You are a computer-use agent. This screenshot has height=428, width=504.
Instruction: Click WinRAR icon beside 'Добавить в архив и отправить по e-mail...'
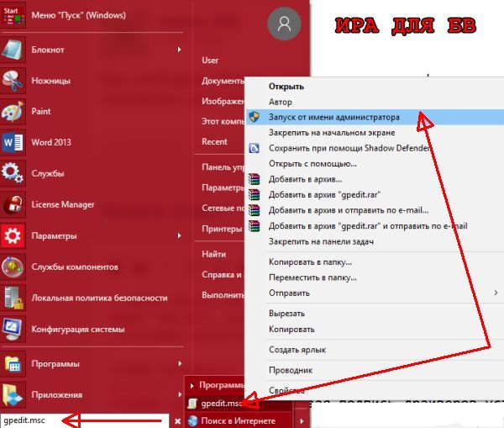pos(255,210)
